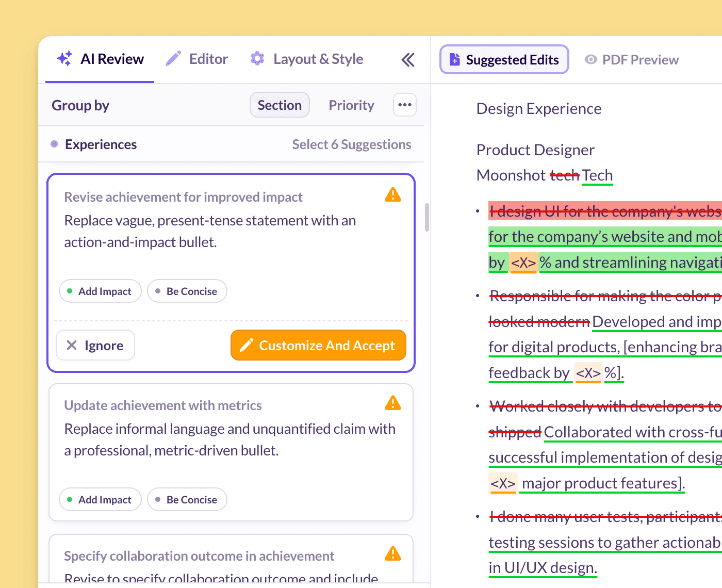Open Layout & Style via gear icon
The height and width of the screenshot is (588, 722).
(256, 58)
